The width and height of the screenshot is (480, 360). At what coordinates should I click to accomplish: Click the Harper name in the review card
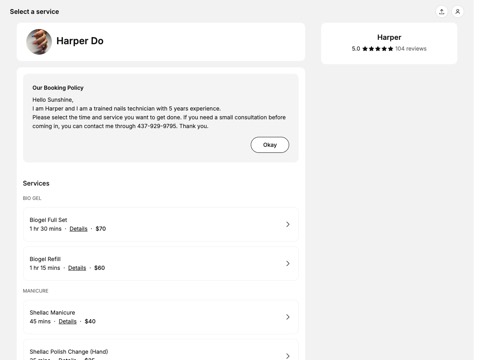tap(389, 37)
